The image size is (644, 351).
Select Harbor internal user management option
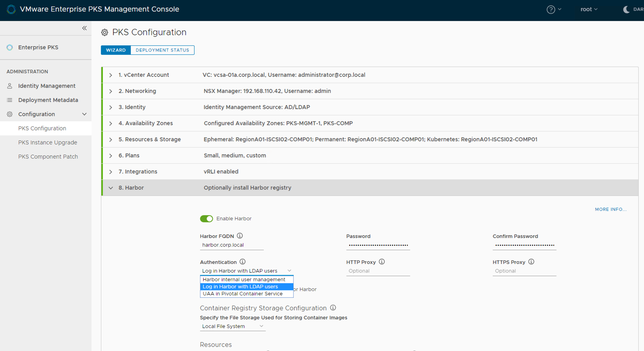point(247,279)
